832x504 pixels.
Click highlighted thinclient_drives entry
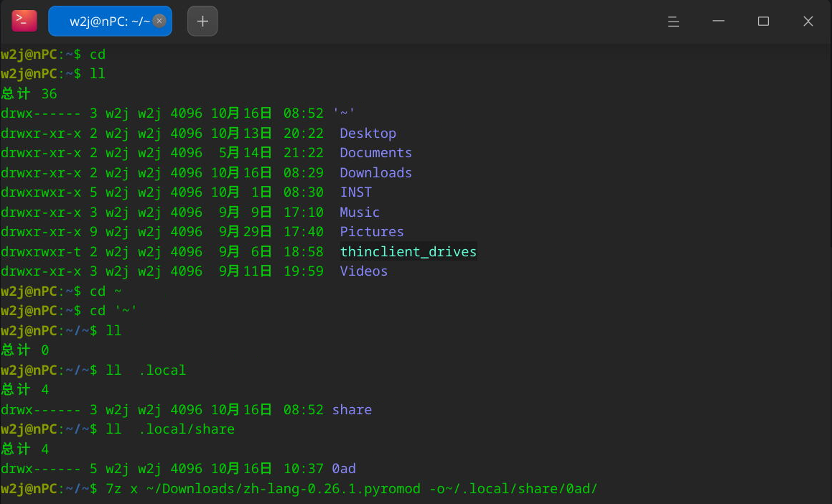(x=408, y=251)
